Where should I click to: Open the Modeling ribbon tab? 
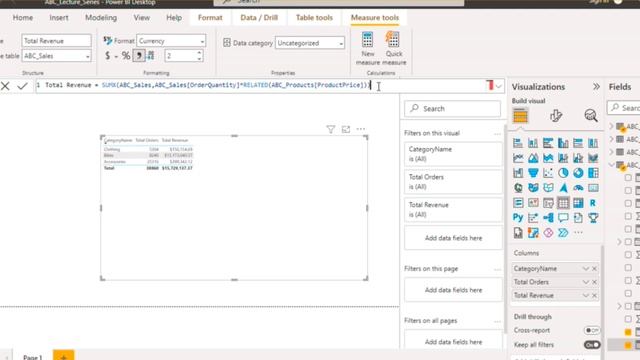(101, 18)
